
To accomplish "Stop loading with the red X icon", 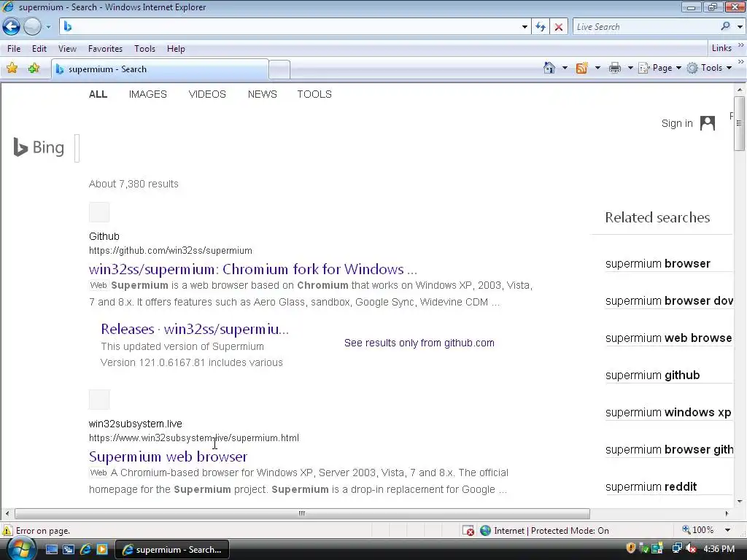I will click(x=559, y=27).
